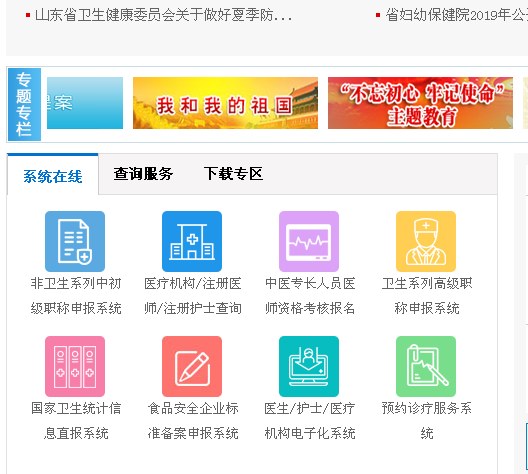
Task: Open the purple heartbeat monitor icon
Action: click(x=309, y=241)
